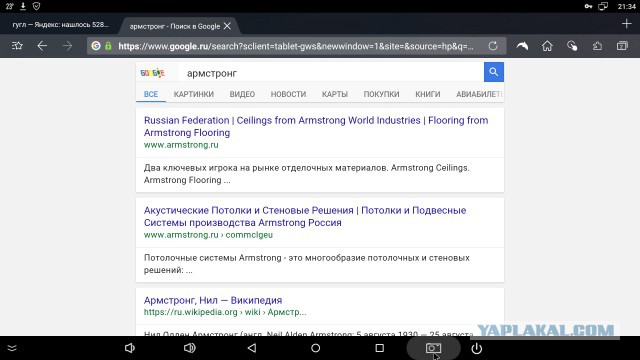
Task: Switch to the КАРТИНКИ tab
Action: tap(193, 94)
